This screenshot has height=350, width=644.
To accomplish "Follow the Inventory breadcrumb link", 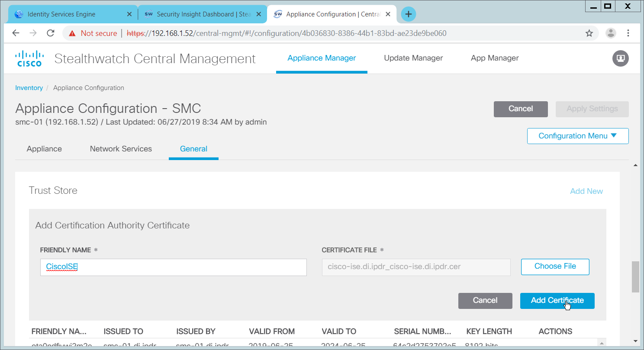I will tap(29, 88).
